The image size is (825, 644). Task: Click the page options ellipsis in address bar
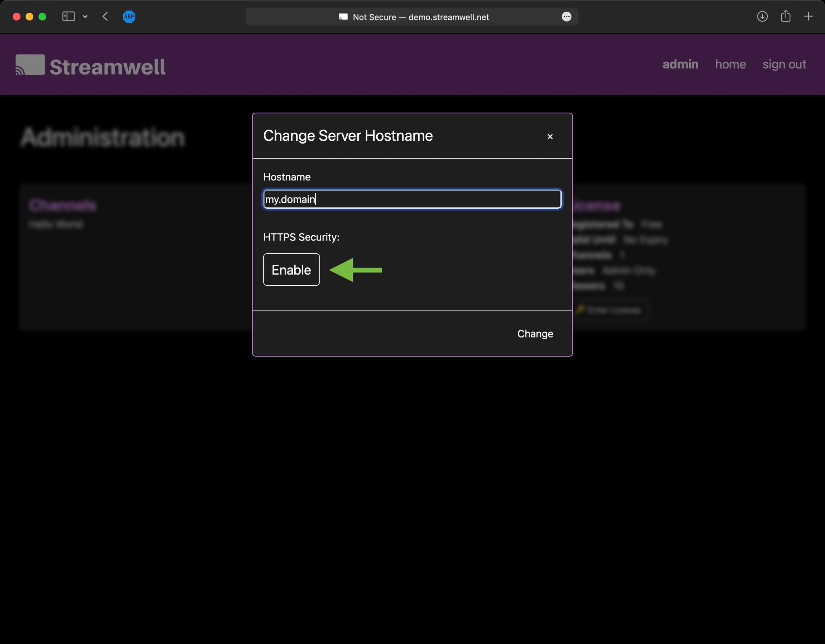(x=566, y=16)
